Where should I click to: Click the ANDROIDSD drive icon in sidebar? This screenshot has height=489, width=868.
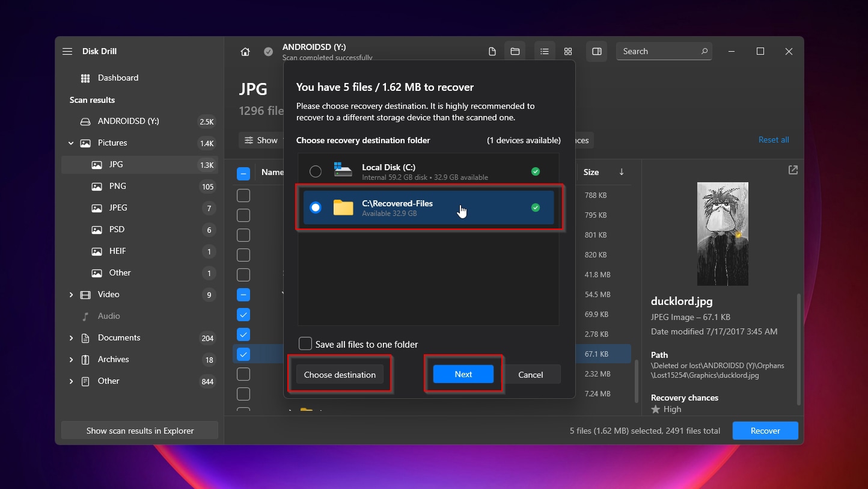[85, 121]
